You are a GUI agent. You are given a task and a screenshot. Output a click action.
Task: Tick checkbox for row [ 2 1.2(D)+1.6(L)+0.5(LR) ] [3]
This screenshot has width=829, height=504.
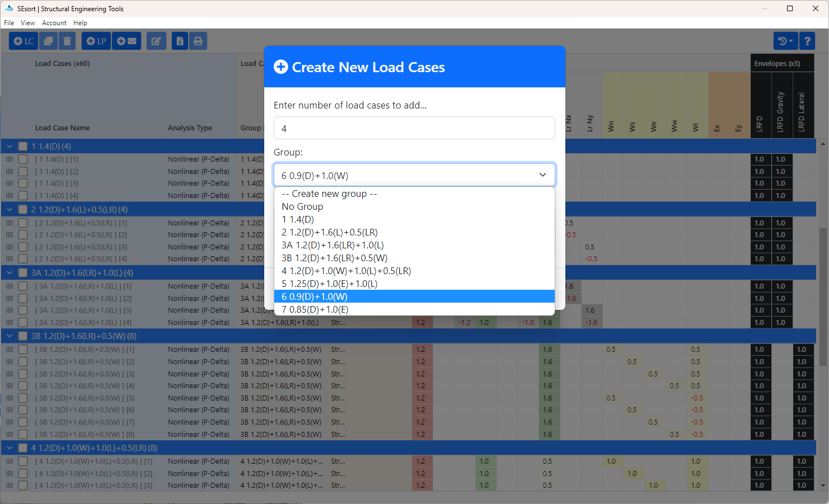point(23,247)
